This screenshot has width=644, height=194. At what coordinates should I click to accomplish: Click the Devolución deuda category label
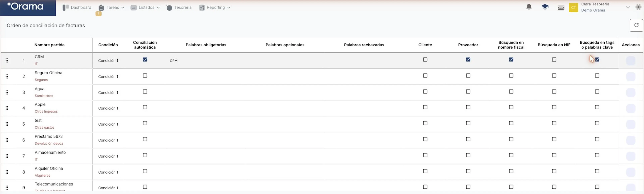pos(49,144)
